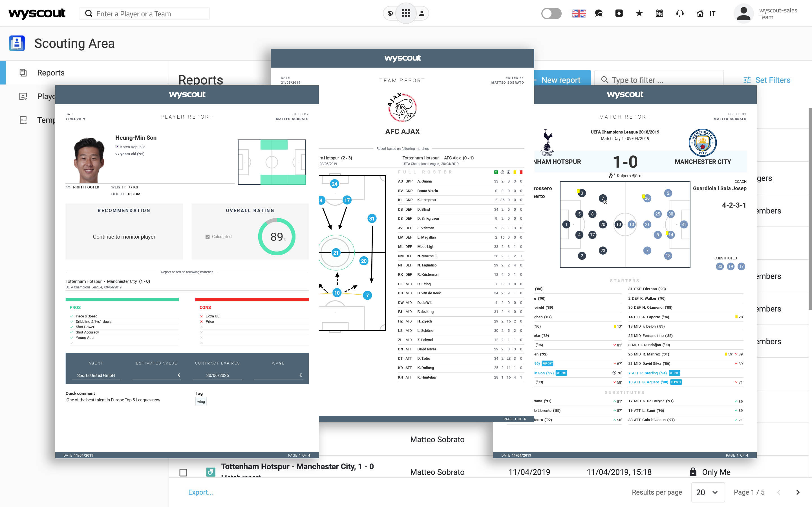Open favorites via the star icon
The height and width of the screenshot is (507, 812).
[x=639, y=13]
